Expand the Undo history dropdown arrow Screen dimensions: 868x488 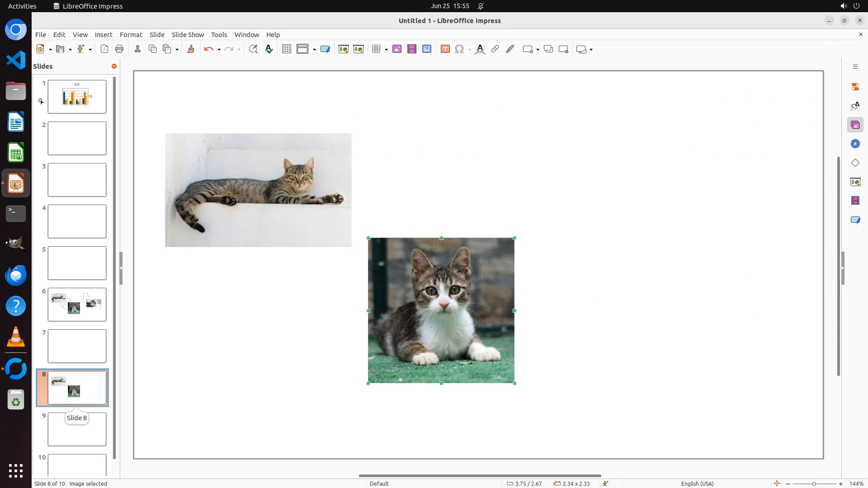pyautogui.click(x=219, y=50)
